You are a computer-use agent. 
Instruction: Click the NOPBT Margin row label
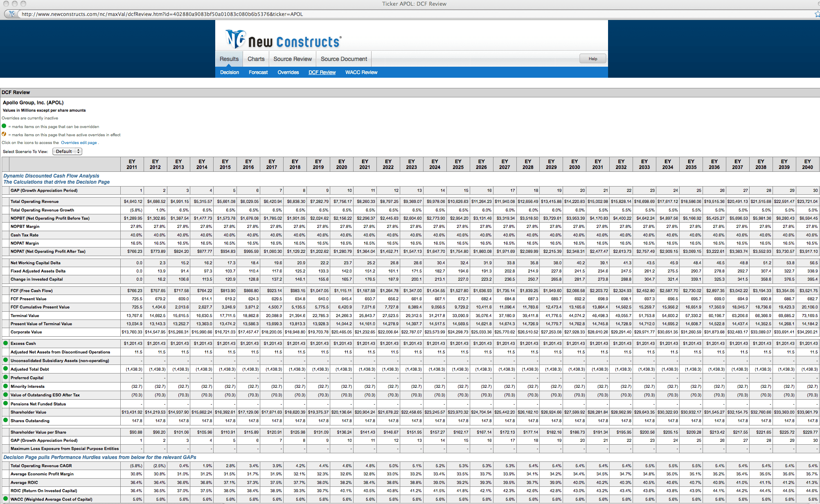[x=25, y=226]
